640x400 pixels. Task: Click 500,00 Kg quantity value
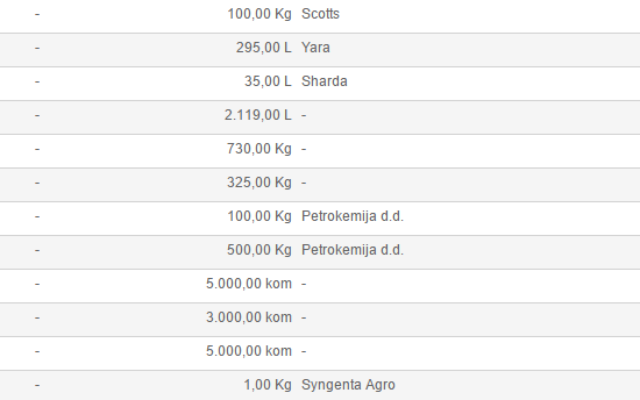(259, 250)
